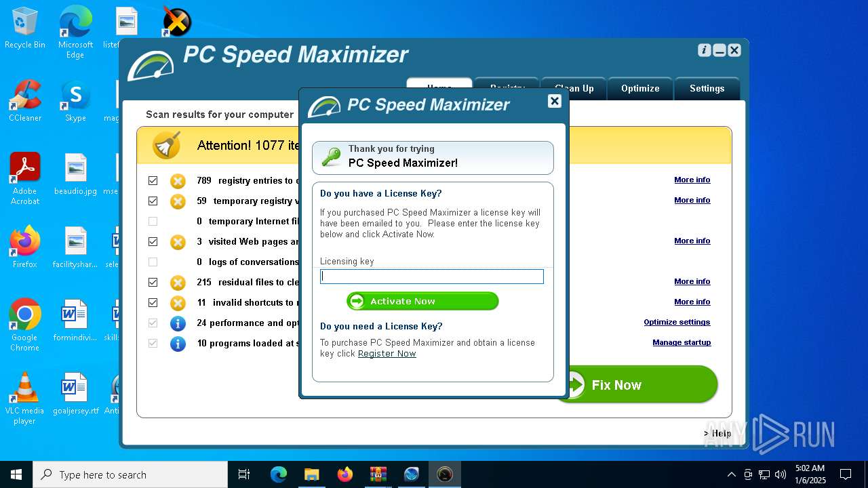The height and width of the screenshot is (488, 868).
Task: Open More info for registry entries
Action: (x=692, y=180)
